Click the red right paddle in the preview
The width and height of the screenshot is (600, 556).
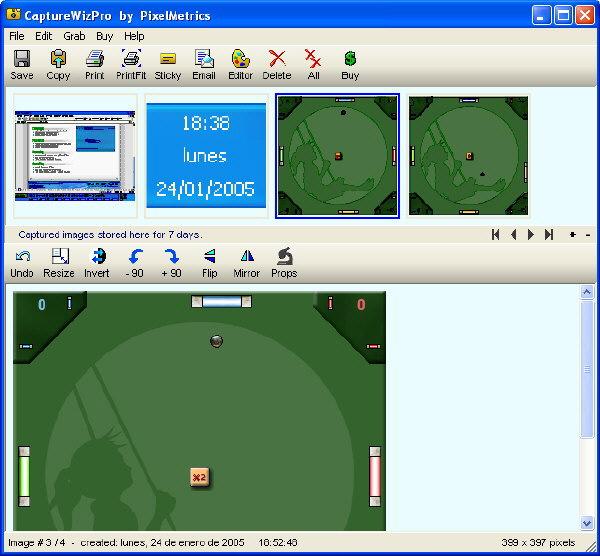point(375,476)
